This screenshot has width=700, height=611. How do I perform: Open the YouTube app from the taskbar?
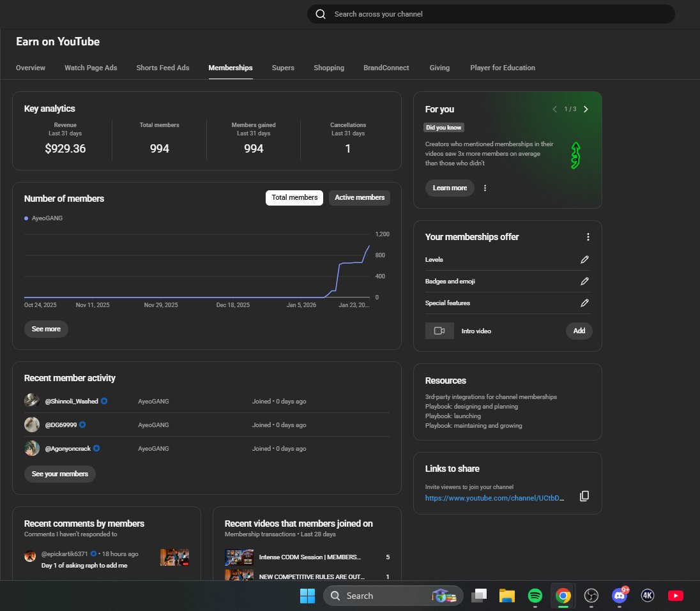pos(676,596)
